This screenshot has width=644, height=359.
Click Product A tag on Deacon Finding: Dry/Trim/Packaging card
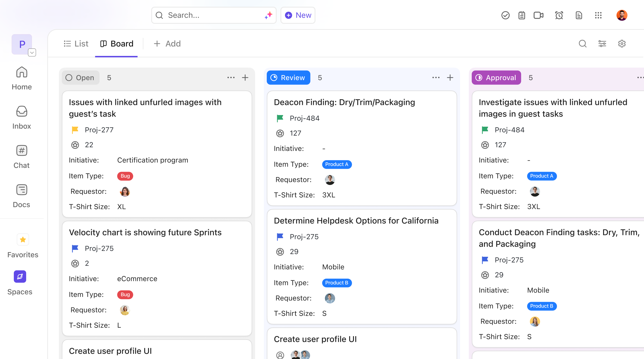point(337,164)
